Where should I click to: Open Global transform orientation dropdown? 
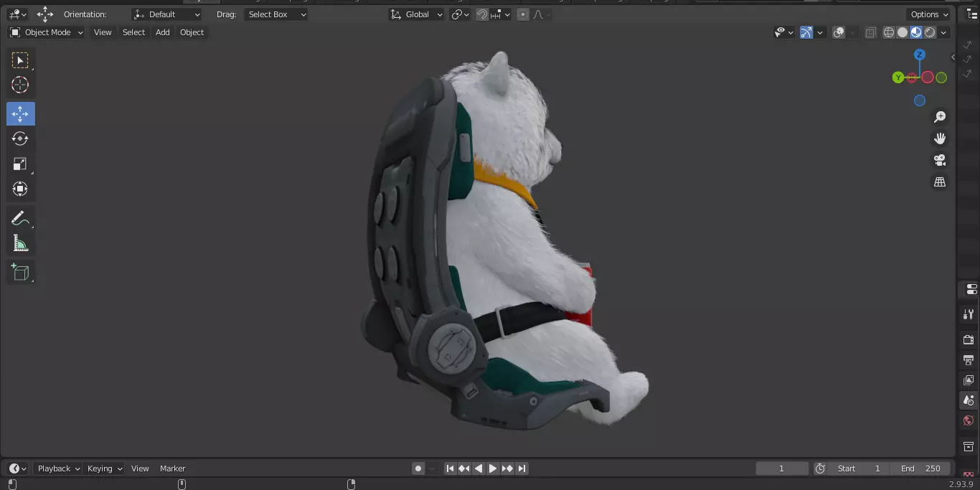pyautogui.click(x=417, y=14)
